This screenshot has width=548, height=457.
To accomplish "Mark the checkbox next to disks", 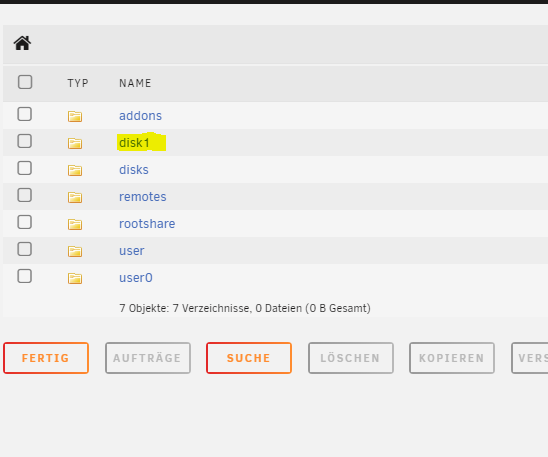I will coord(24,168).
